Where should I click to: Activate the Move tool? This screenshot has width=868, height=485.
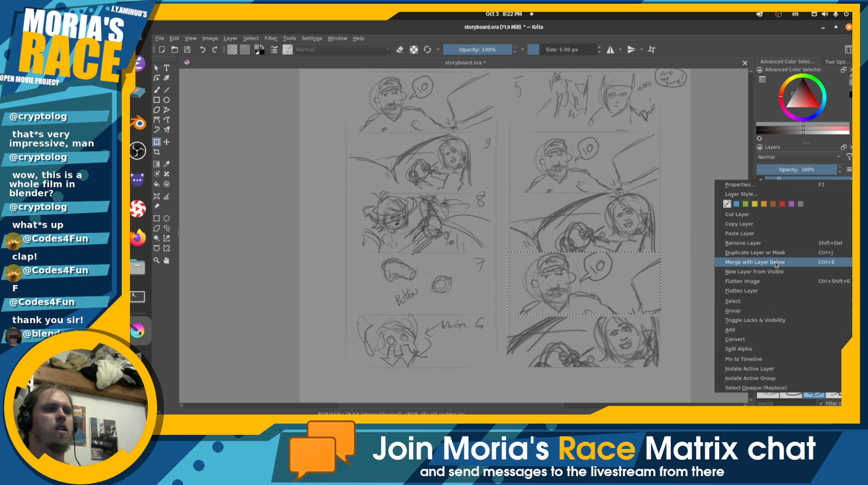click(167, 142)
